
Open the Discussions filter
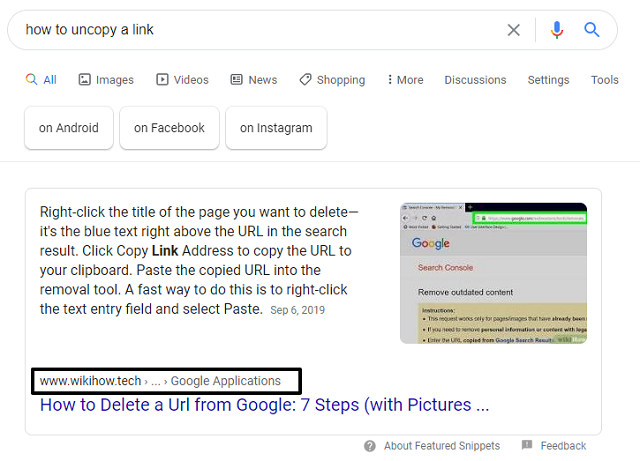pos(475,80)
